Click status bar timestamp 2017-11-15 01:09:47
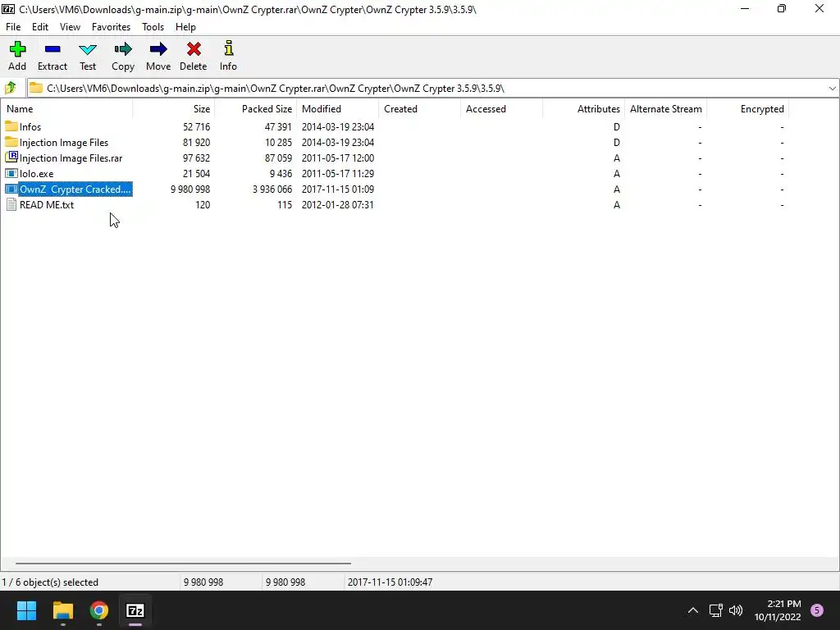Viewport: 840px width, 630px height. click(390, 582)
